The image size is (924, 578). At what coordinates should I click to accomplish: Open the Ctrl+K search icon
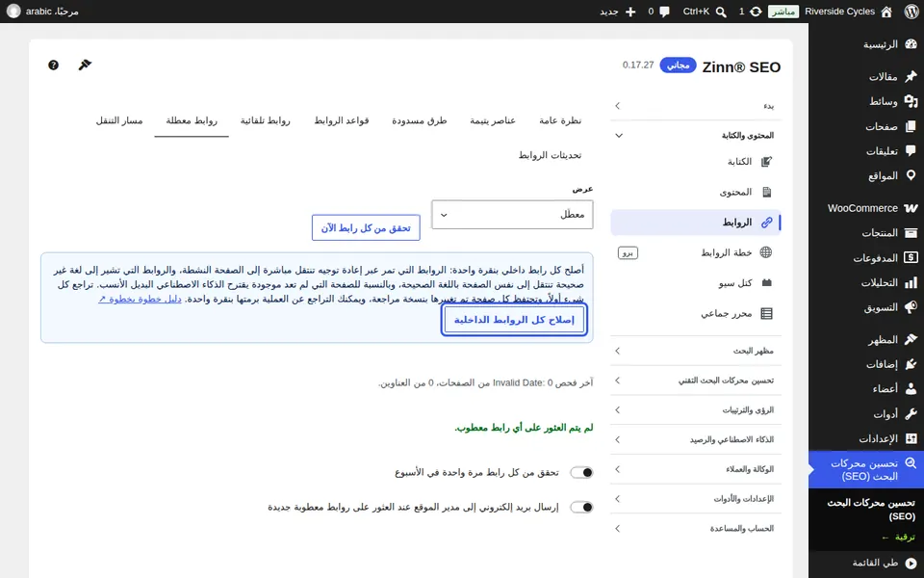[x=721, y=12]
